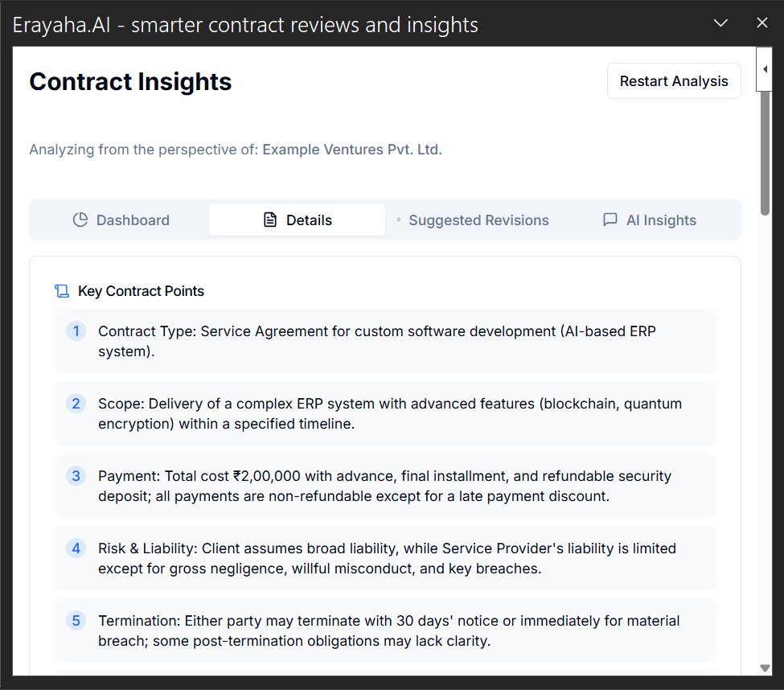Click number badge 4 for Risk & Liability
This screenshot has height=690, width=784.
click(x=76, y=548)
